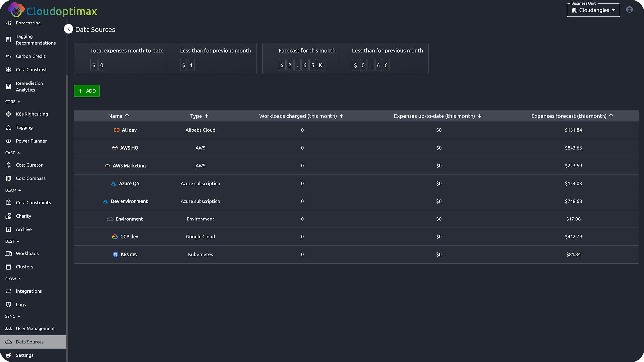Click the Remediation Analytics icon
The image size is (644, 362).
tap(8, 86)
